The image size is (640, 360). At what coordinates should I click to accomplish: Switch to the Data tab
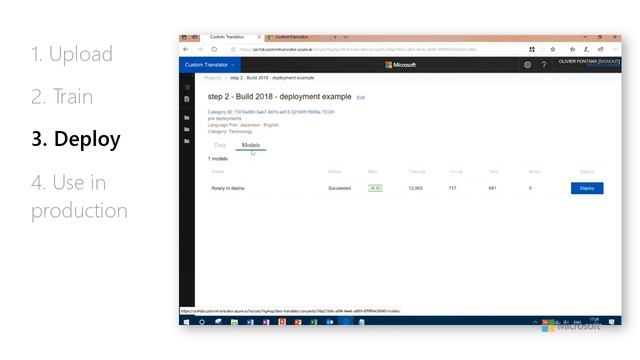(x=220, y=145)
